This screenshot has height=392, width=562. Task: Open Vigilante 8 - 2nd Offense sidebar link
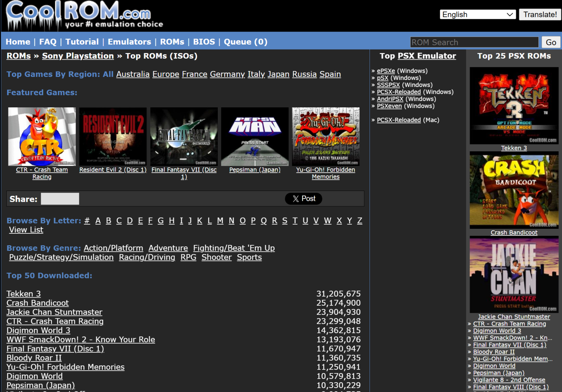click(509, 380)
